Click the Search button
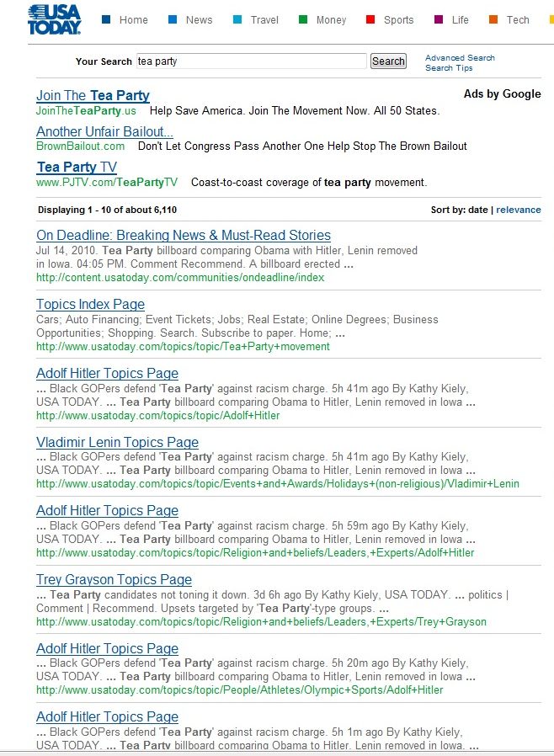Screen dimensions: 554x756 coord(388,61)
